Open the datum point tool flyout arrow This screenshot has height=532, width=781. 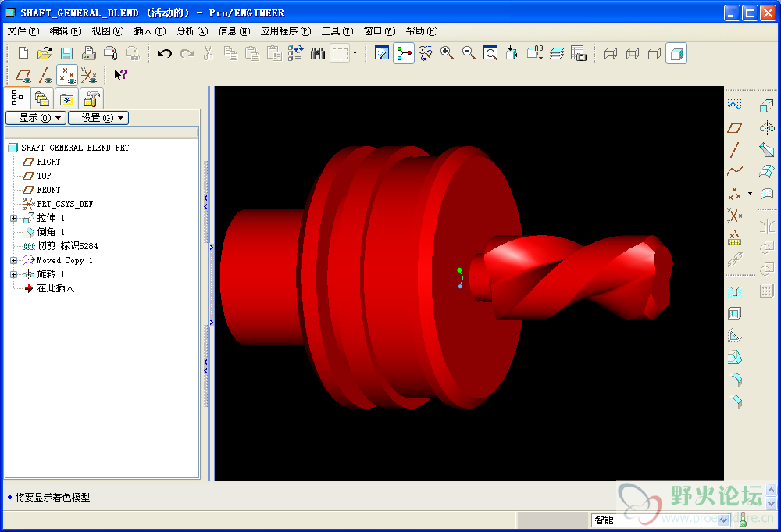(750, 193)
